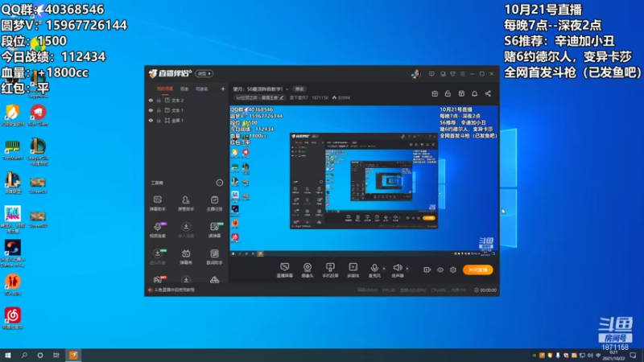Open the 手机投屏 phone casting option
The width and height of the screenshot is (644, 362).
pos(330,270)
